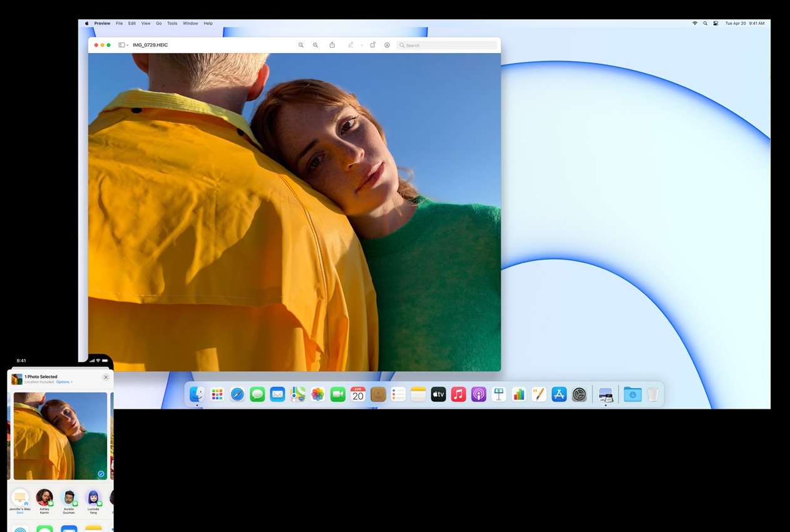Open the highlight options dropdown arrow
The image size is (790, 532).
(x=362, y=45)
